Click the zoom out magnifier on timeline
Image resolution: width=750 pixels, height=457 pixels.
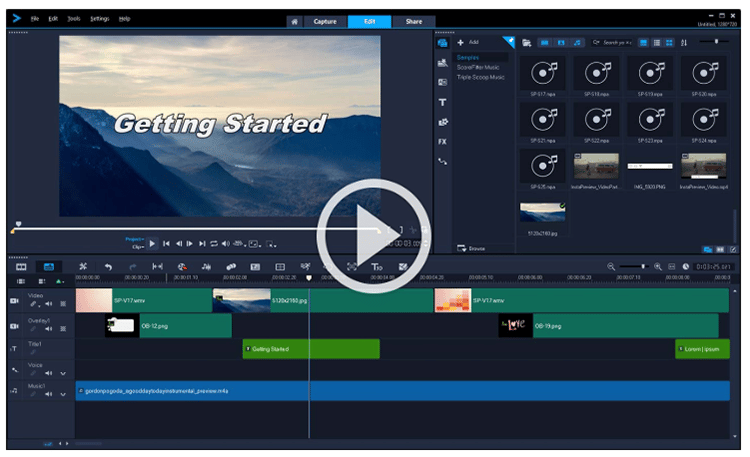point(612,267)
